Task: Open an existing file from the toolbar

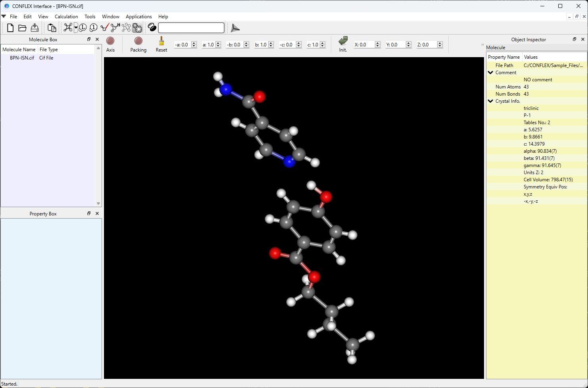Action: [23, 27]
